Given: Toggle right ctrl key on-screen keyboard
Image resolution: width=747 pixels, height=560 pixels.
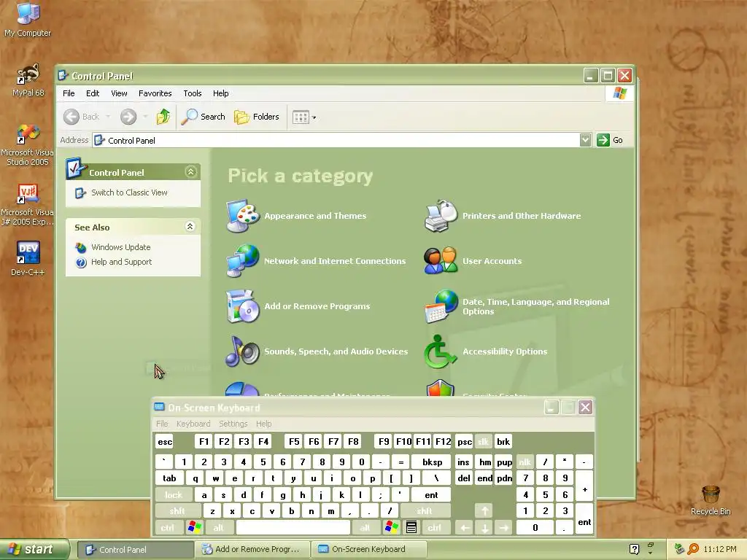Looking at the screenshot, I should [435, 528].
